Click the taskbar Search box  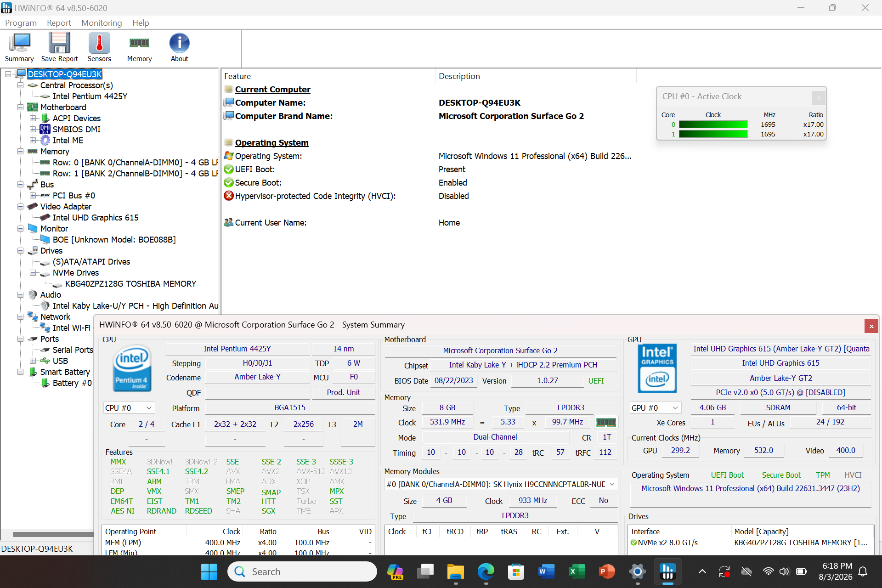click(x=302, y=571)
